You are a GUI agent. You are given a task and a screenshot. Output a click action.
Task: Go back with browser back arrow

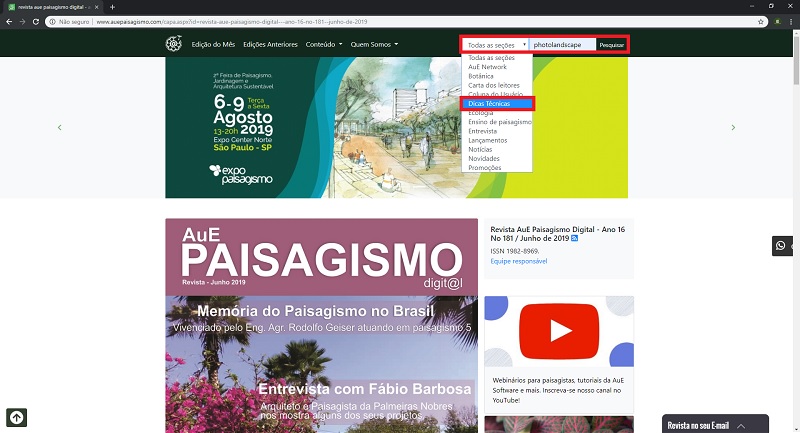[x=9, y=21]
